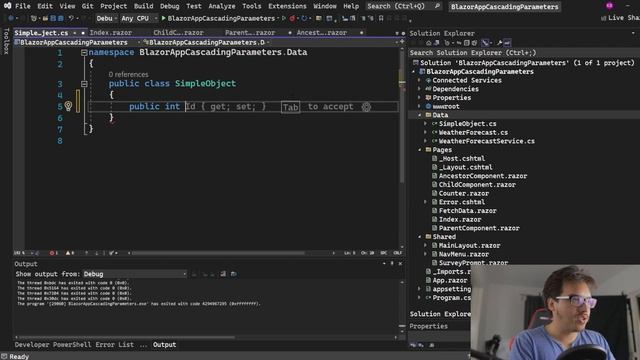
Task: Switch to the Ancest...razor editor tab
Action: click(x=322, y=33)
